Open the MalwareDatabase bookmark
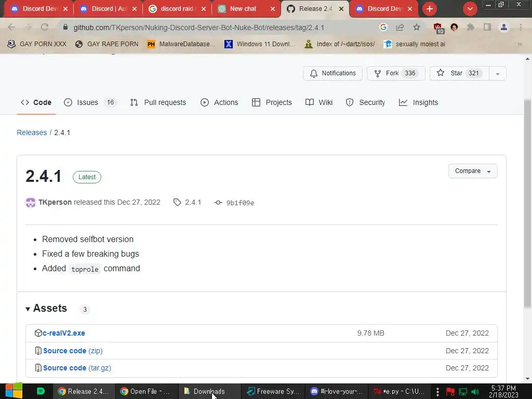 pos(181,44)
